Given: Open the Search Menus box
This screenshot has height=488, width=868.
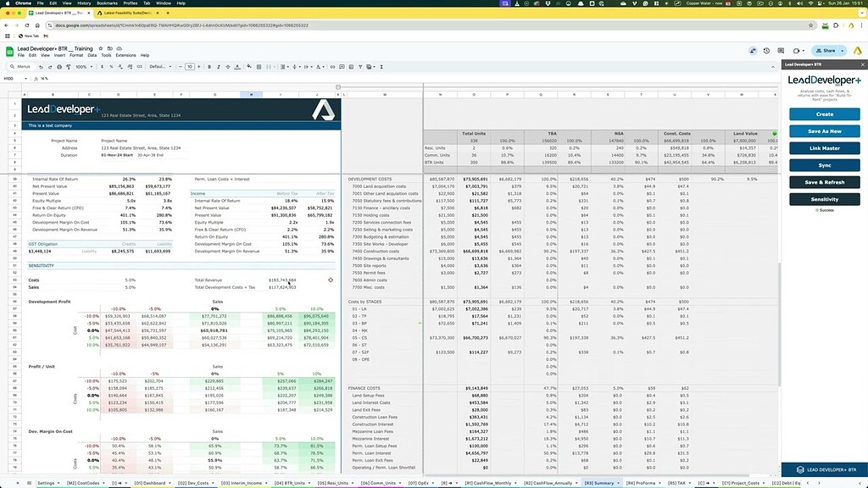Looking at the screenshot, I should (x=20, y=67).
